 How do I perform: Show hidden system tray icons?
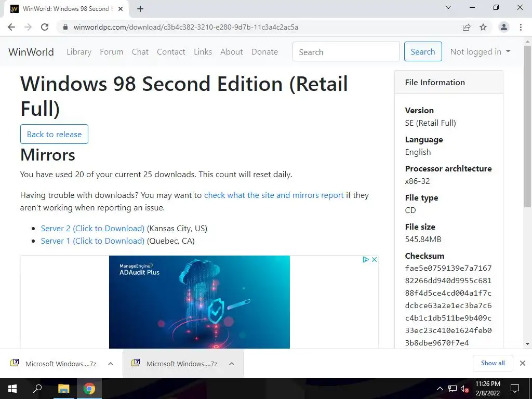440,389
